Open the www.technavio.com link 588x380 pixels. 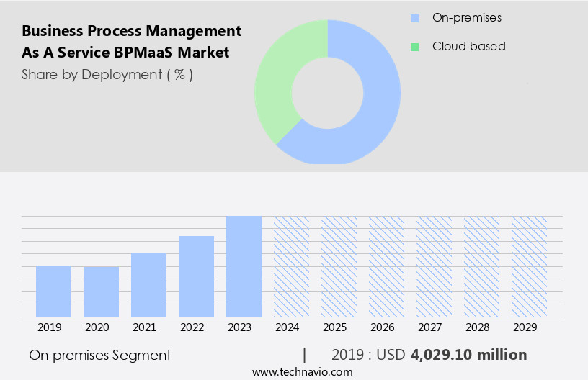(x=302, y=371)
